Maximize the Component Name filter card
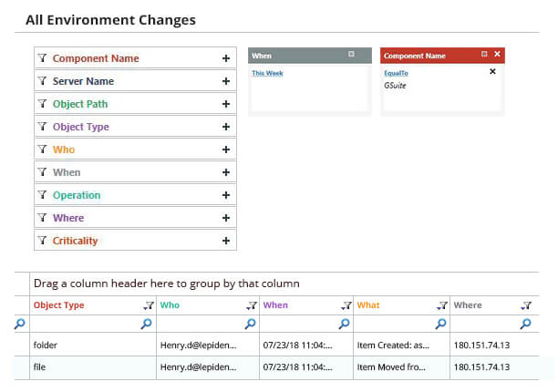This screenshot has width=558, height=392. (484, 54)
